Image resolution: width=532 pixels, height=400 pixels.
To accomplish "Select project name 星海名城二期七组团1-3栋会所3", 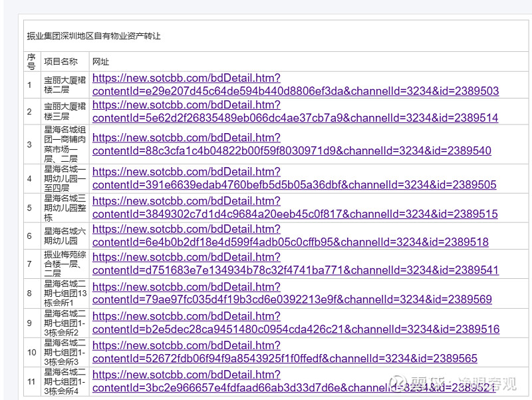I will click(x=65, y=352).
